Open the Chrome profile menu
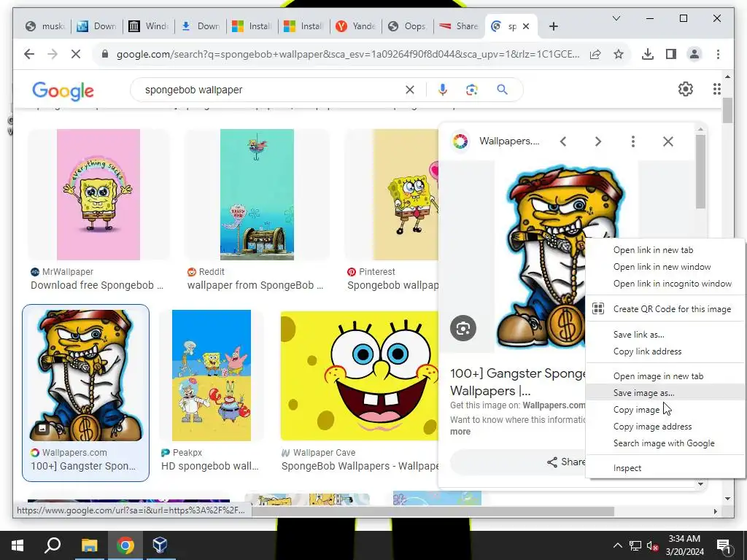The width and height of the screenshot is (747, 560). pos(694,54)
